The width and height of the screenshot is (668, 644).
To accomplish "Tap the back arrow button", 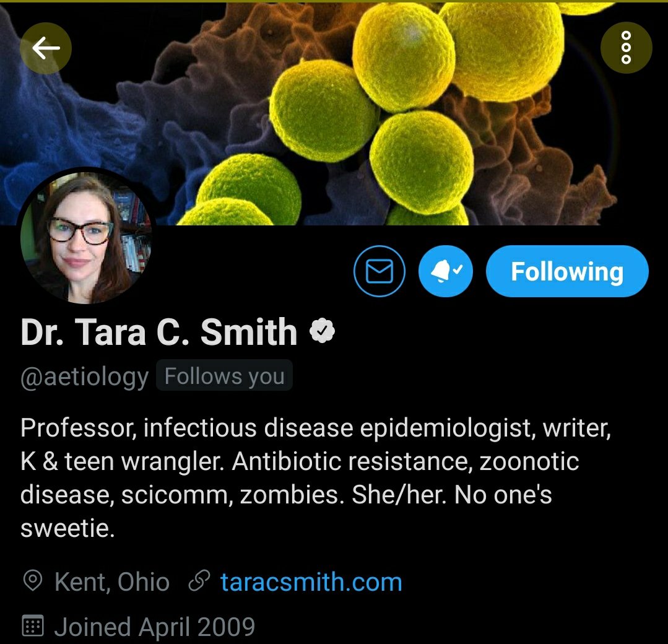I will click(x=46, y=48).
